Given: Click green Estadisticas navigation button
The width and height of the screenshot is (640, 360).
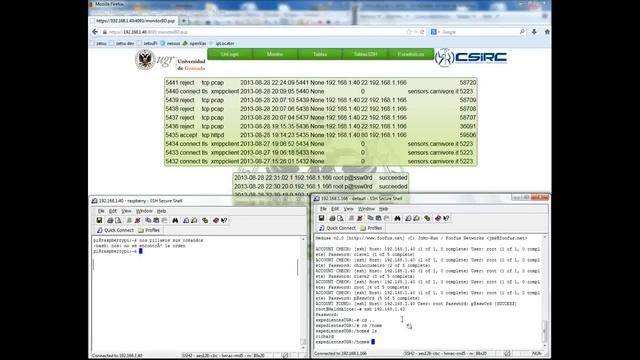Looking at the screenshot, I should pyautogui.click(x=411, y=54).
